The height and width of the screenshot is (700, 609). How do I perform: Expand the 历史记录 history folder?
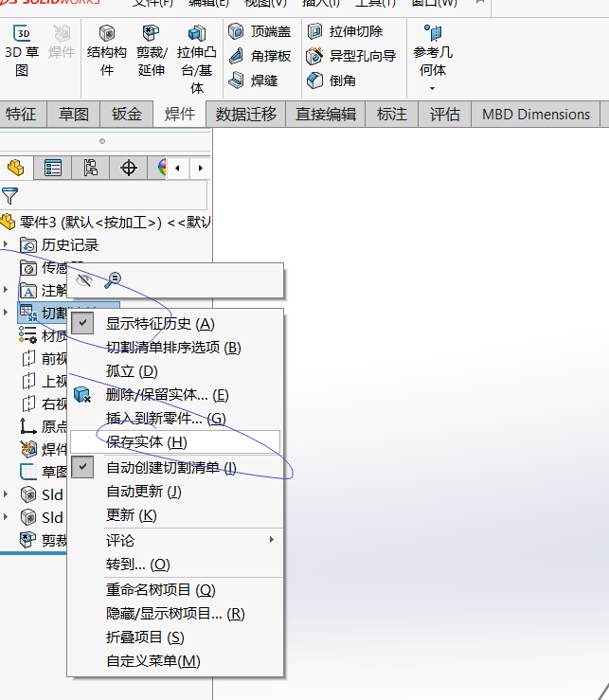(x=6, y=244)
